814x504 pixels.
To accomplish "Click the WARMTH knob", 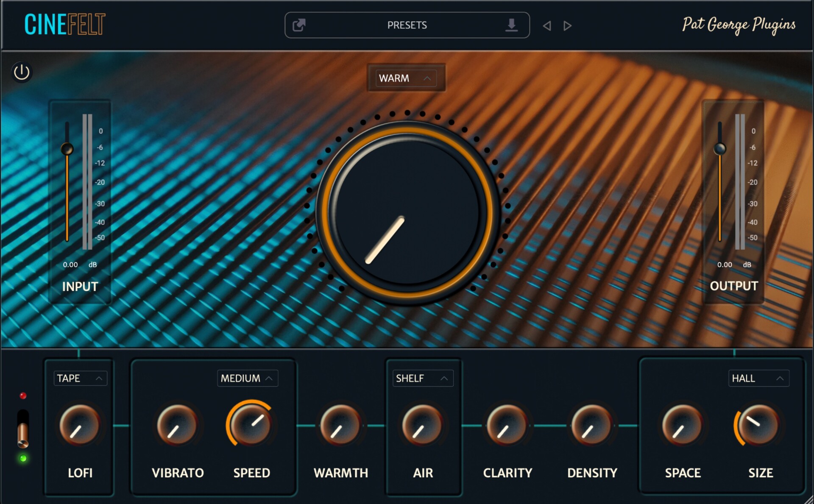I will pos(340,425).
